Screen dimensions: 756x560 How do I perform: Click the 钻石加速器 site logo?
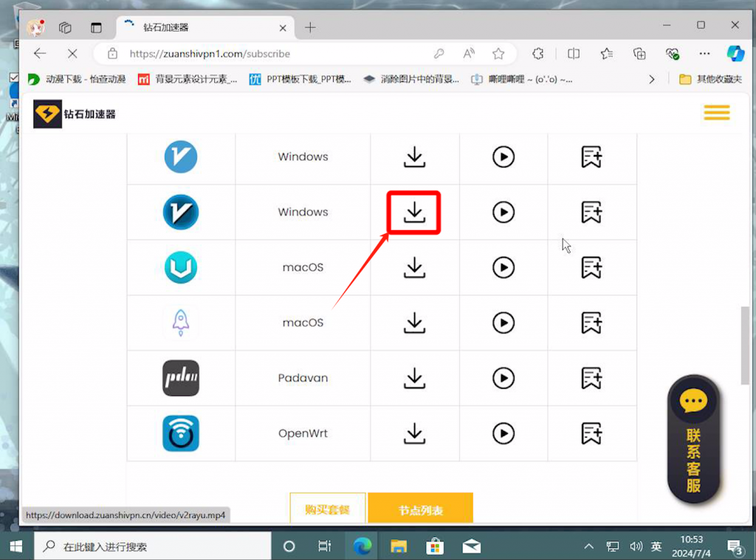(75, 114)
